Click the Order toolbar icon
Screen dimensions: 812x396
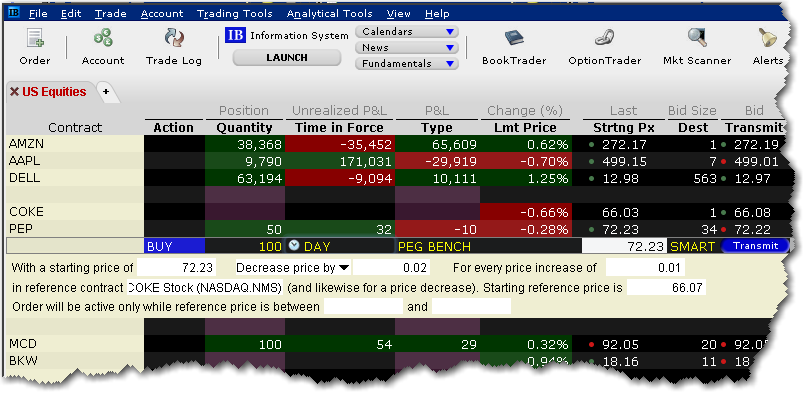pyautogui.click(x=35, y=38)
